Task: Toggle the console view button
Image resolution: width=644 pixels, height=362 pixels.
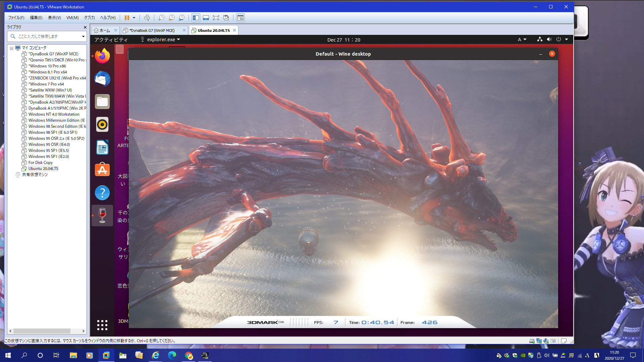Action: pyautogui.click(x=240, y=18)
